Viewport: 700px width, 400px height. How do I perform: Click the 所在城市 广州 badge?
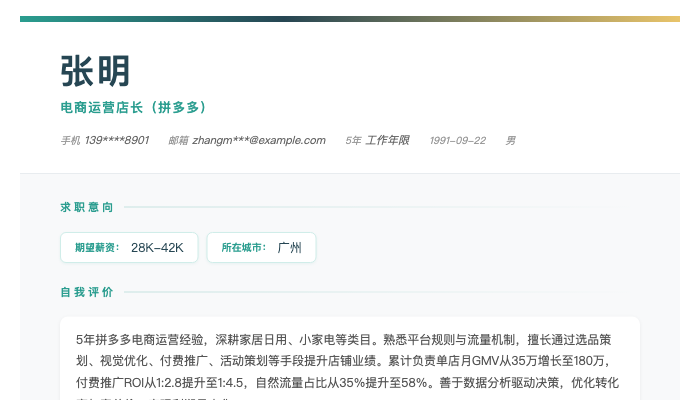[x=261, y=247]
